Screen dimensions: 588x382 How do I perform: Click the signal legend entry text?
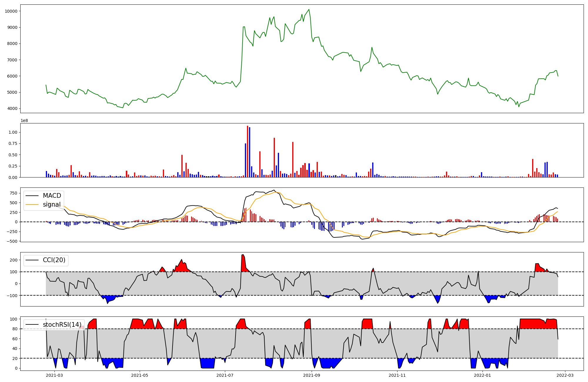(52, 205)
